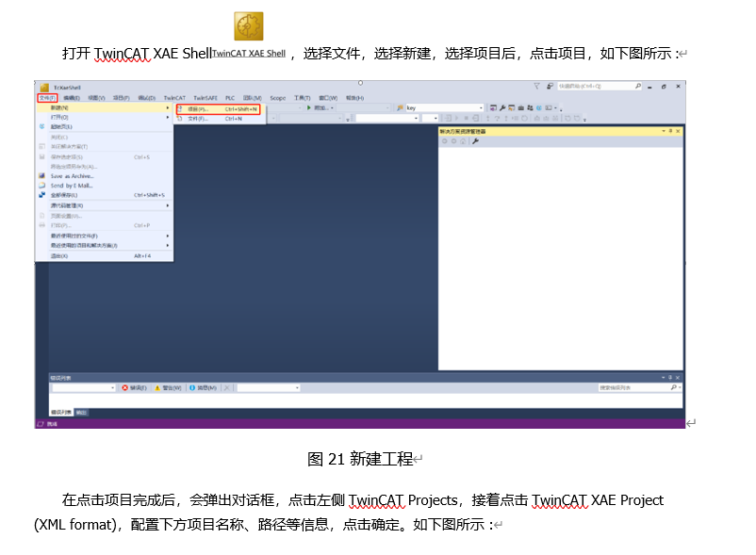Open the underlined TwinCAT XAE Shell link text

point(249,54)
